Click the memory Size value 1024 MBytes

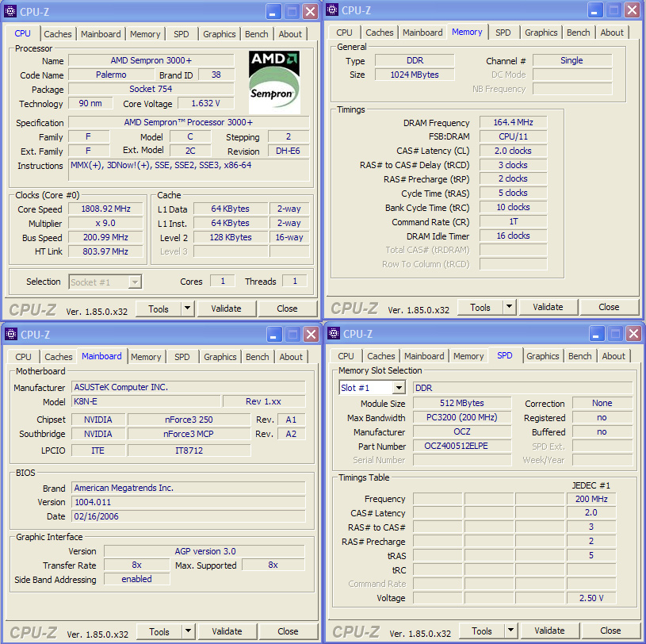coord(415,75)
